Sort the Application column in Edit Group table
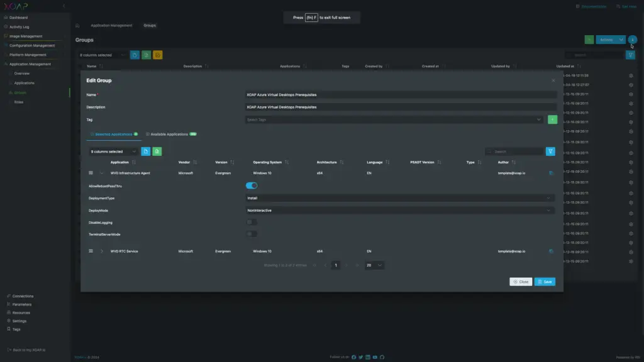Viewport: 644px width, 362px height. click(133, 162)
